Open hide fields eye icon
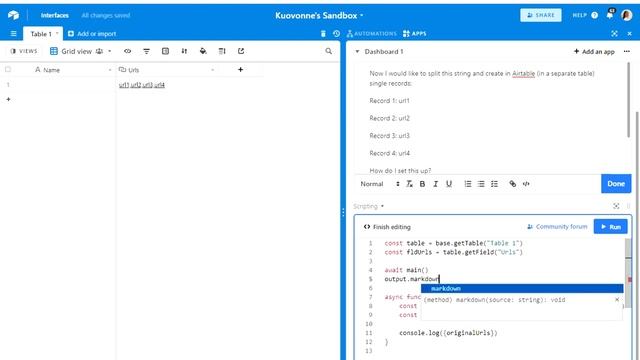 pyautogui.click(x=128, y=51)
